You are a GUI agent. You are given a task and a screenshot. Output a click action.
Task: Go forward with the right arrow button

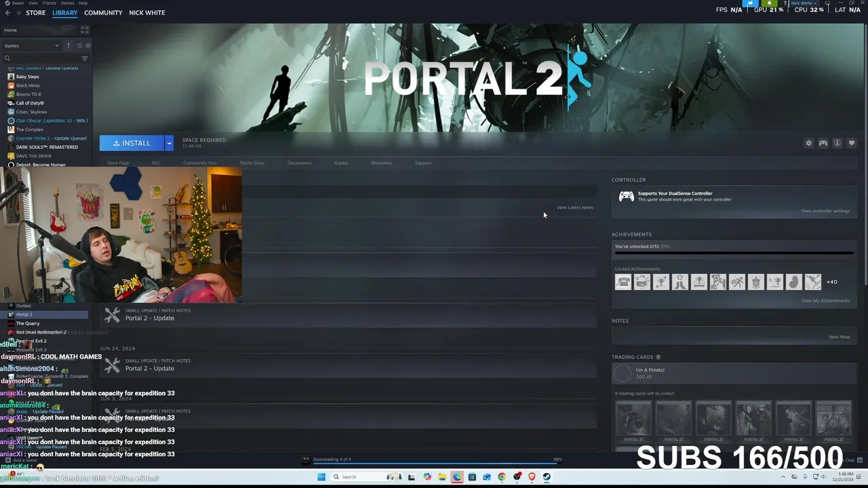pyautogui.click(x=18, y=13)
